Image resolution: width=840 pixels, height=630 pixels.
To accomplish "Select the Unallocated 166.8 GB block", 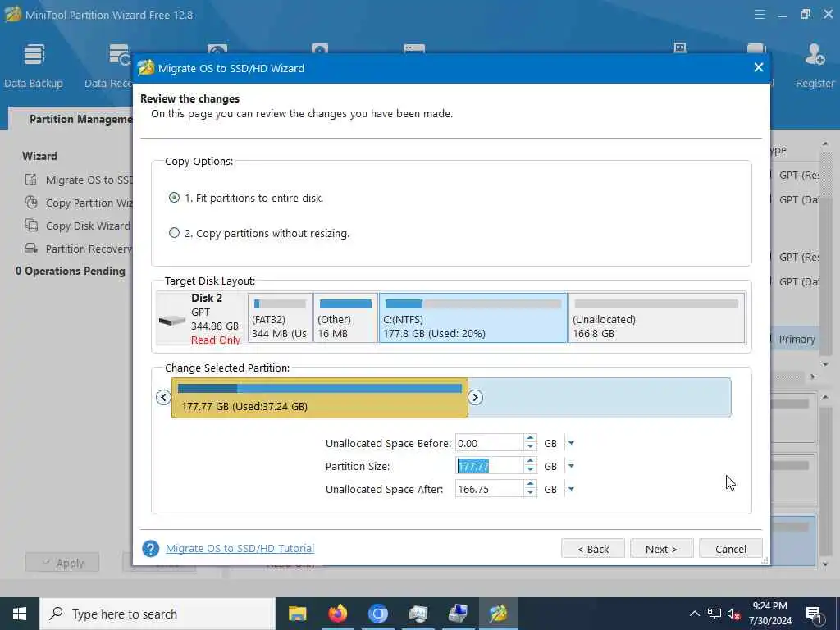I will point(657,317).
